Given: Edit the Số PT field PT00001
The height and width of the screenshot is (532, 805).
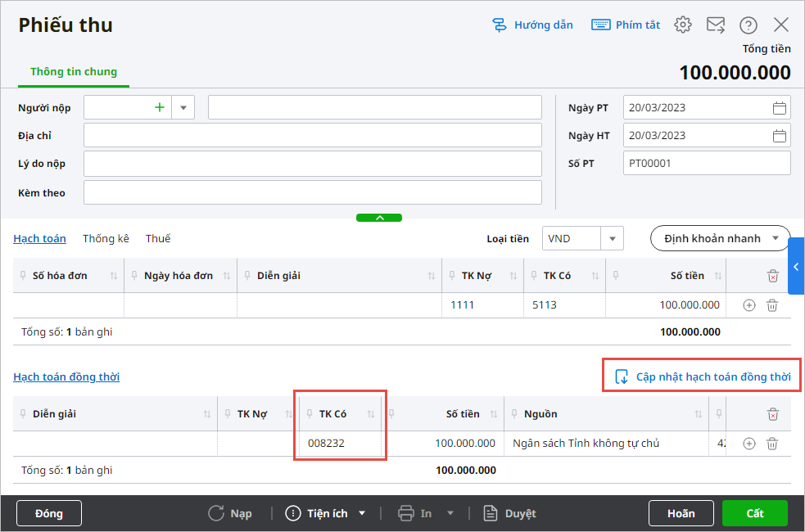Looking at the screenshot, I should pos(707,163).
